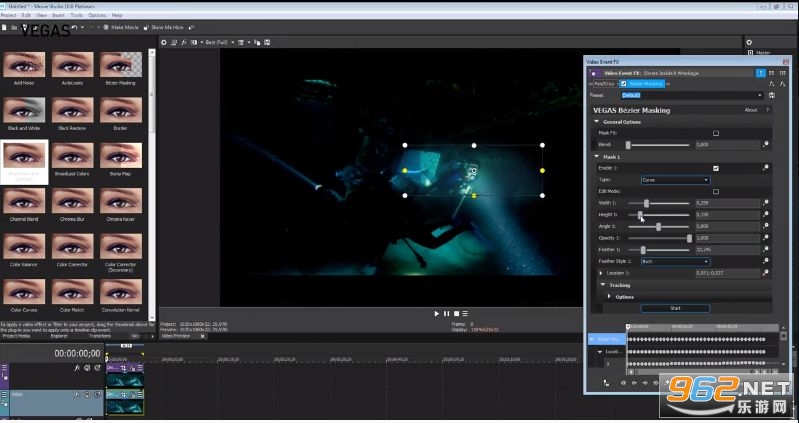
Task: Select the Border effect icon
Action: pyautogui.click(x=121, y=110)
